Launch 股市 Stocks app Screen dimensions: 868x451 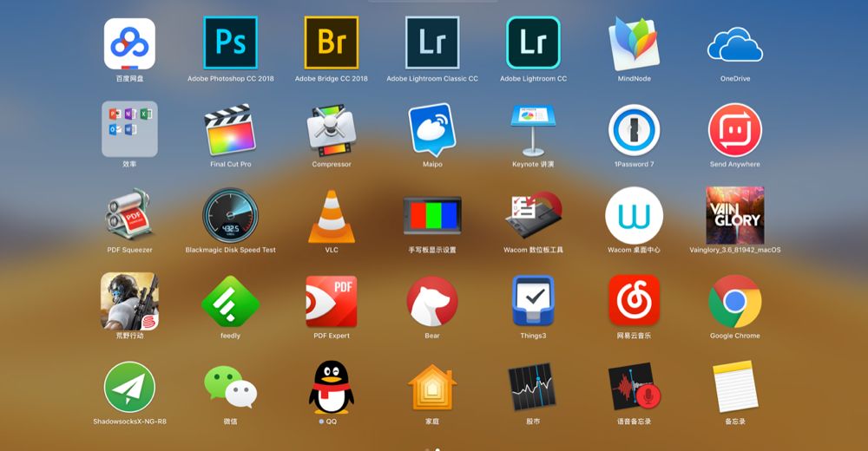[x=532, y=387]
